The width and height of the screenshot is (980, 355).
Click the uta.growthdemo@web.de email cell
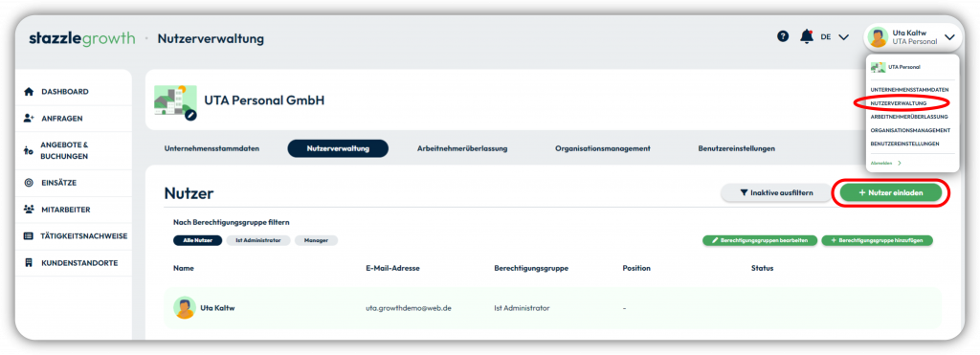(408, 308)
